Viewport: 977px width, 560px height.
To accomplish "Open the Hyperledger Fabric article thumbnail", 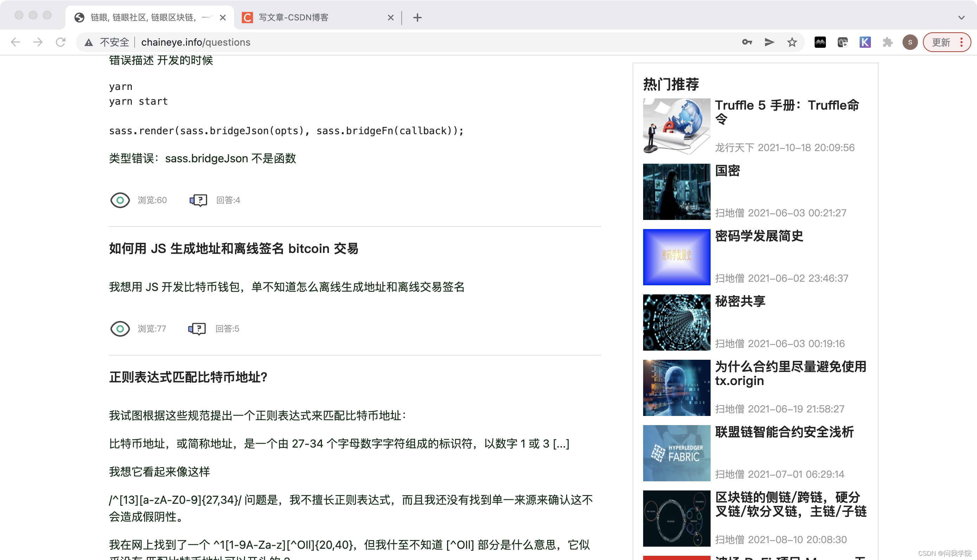I will click(676, 453).
